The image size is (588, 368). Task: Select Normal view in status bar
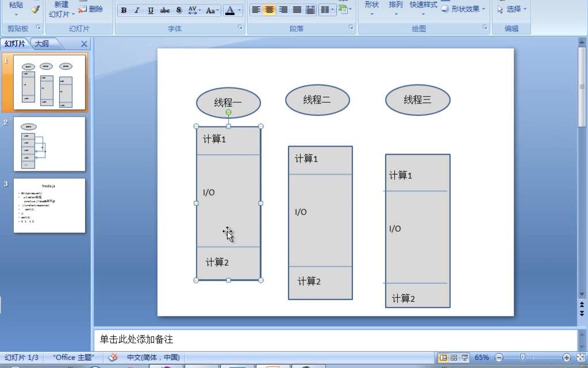[x=443, y=357]
